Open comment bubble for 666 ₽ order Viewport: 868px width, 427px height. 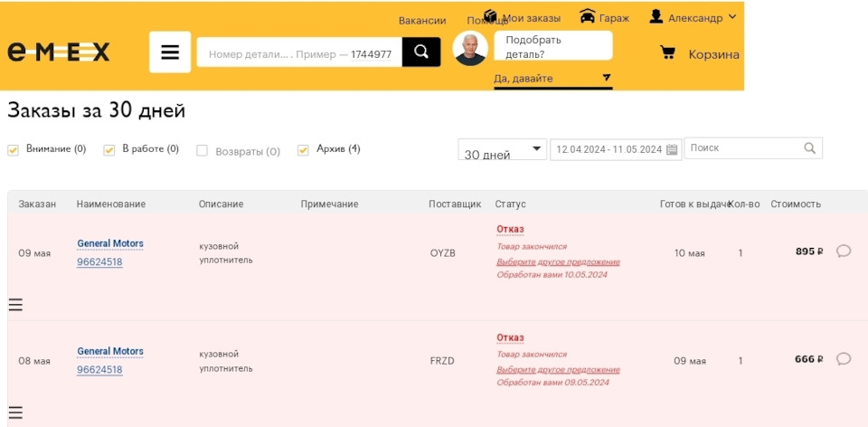pyautogui.click(x=844, y=359)
